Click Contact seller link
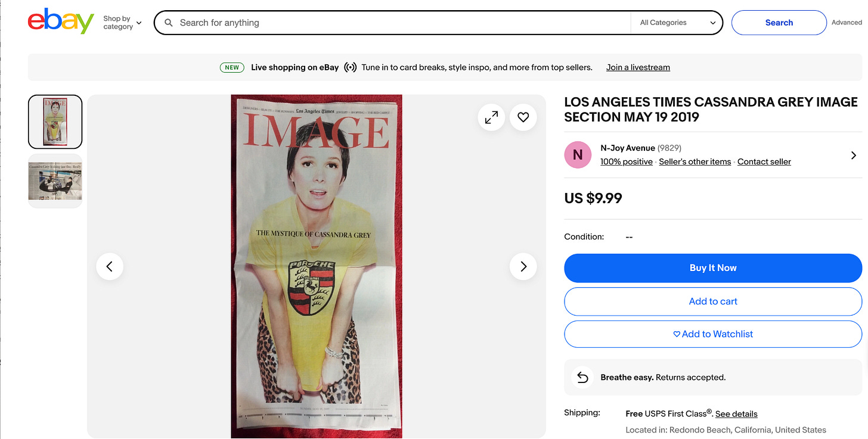 (764, 161)
